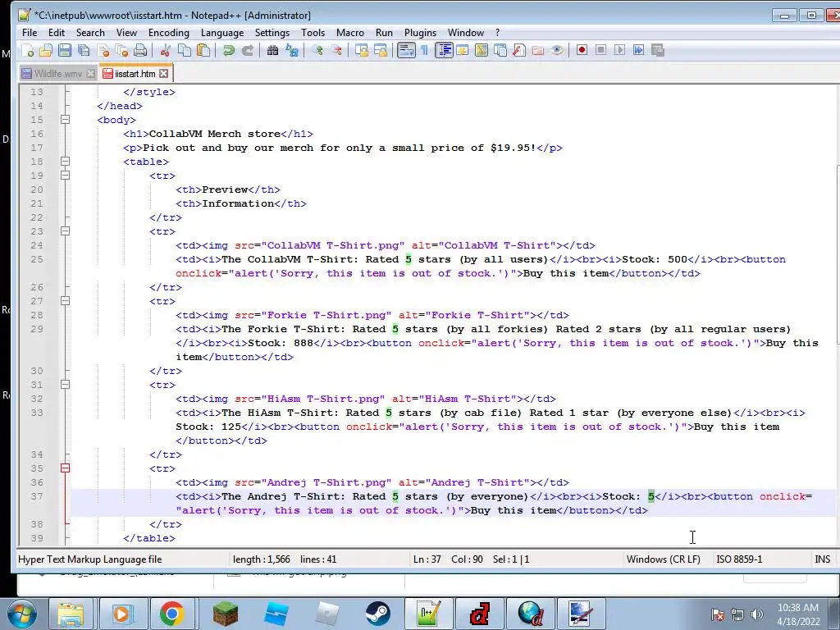This screenshot has width=840, height=630.
Task: Zoom in using the magnifier plus icon
Action: [x=317, y=50]
